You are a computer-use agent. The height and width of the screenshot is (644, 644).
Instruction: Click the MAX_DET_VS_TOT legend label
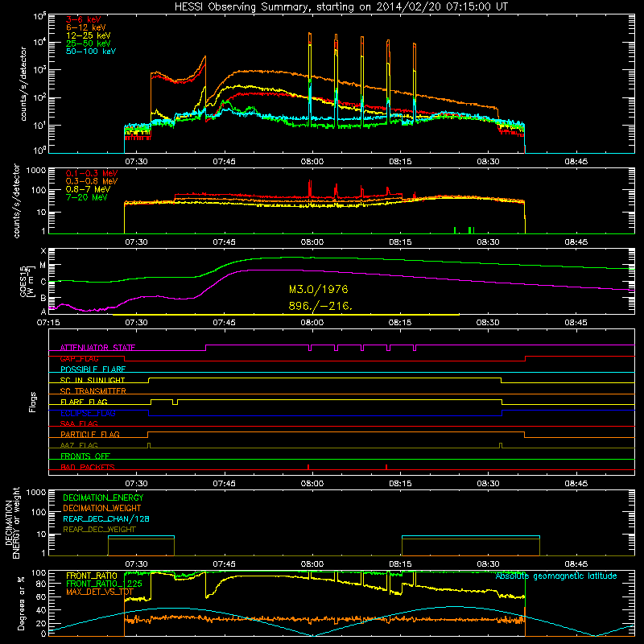[100, 592]
